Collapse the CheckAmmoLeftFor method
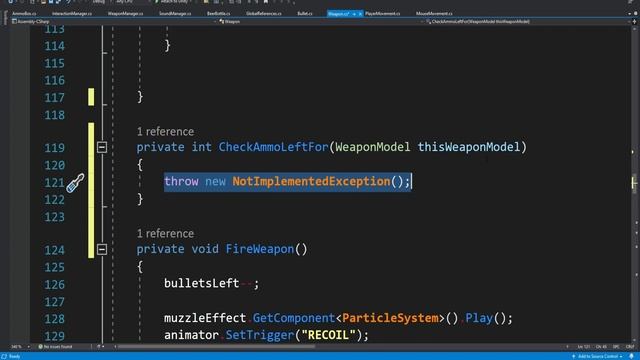The height and width of the screenshot is (360, 640). pyautogui.click(x=102, y=147)
